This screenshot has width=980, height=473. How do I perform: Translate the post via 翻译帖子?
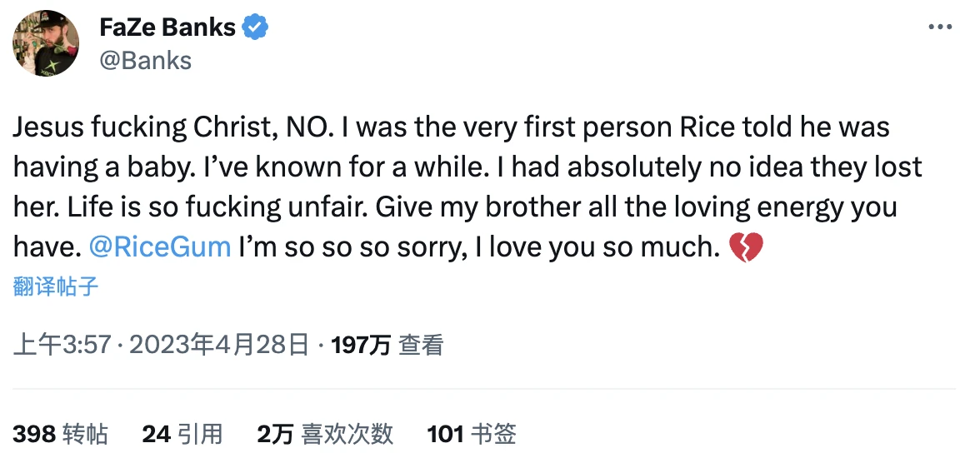click(56, 287)
